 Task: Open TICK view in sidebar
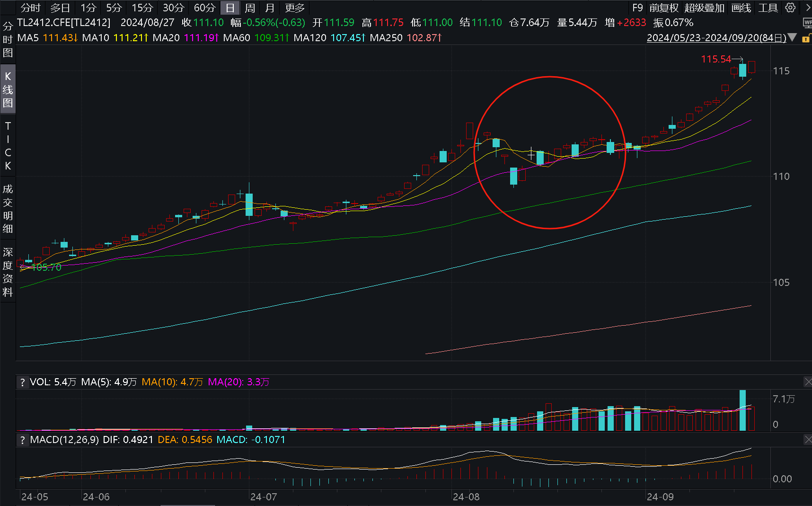coord(8,146)
